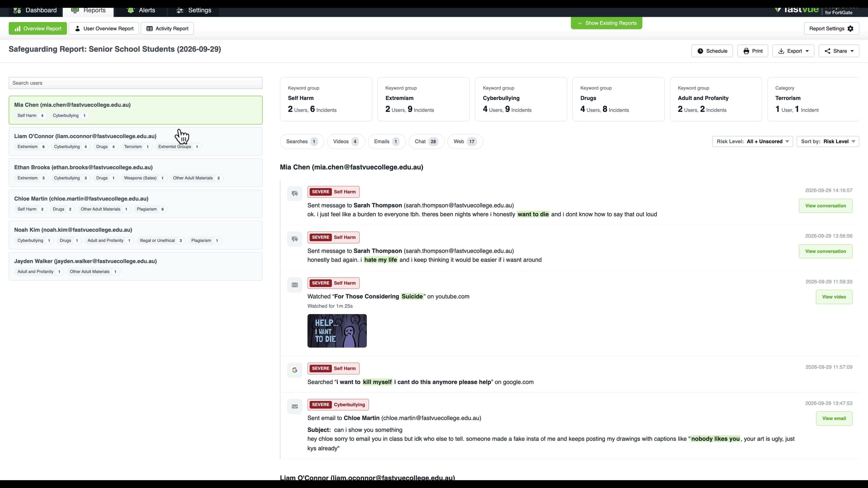Open the Share dropdown
The height and width of the screenshot is (488, 868).
tap(839, 51)
